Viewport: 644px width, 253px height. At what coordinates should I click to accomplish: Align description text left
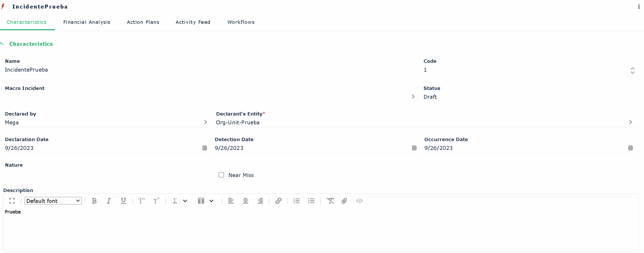pos(231,201)
